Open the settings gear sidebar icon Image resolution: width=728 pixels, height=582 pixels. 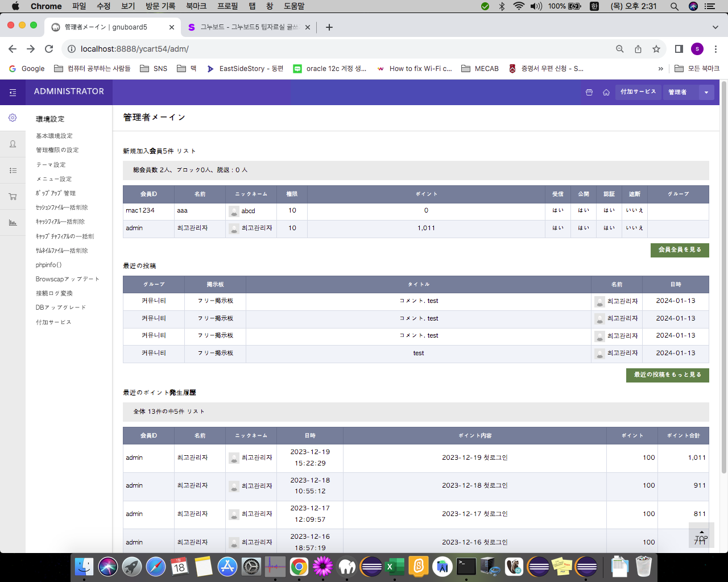pos(13,118)
